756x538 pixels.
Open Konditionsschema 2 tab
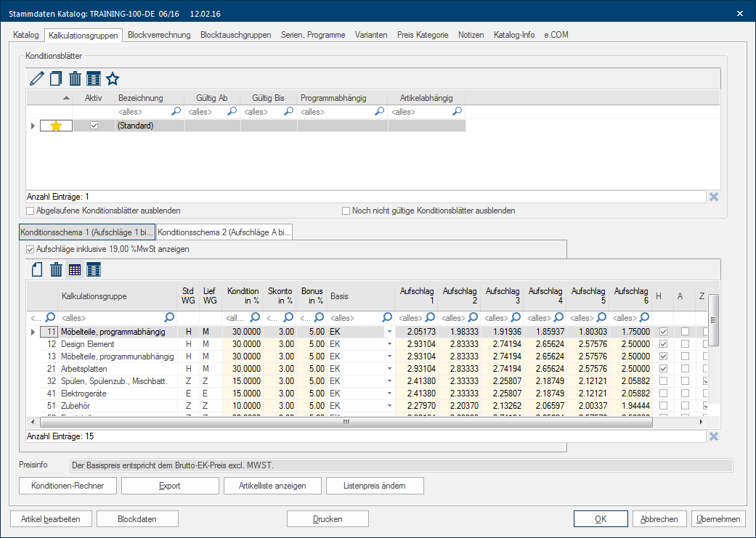[x=225, y=232]
